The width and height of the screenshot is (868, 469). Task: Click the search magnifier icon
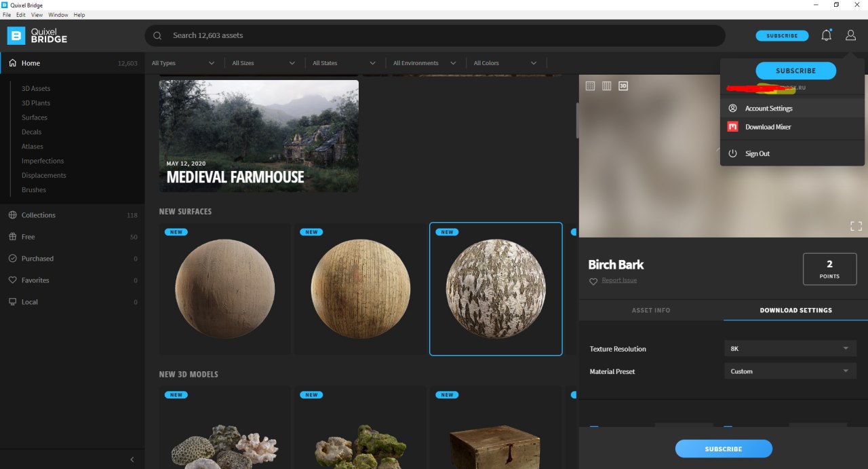[x=157, y=35]
